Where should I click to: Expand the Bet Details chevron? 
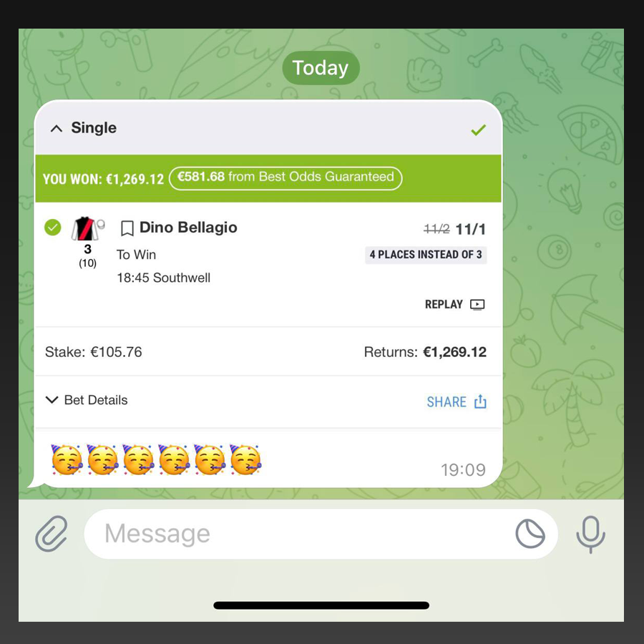52,399
